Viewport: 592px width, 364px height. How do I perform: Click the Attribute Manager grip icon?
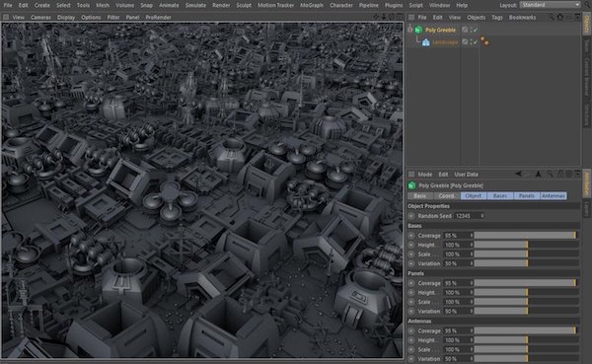point(411,175)
